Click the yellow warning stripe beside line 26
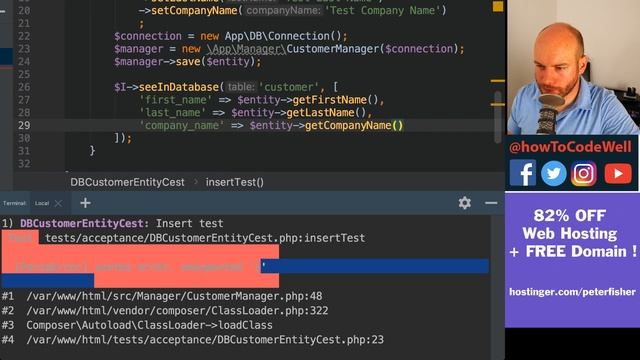Viewport: 640px width, 360px height. point(498,81)
